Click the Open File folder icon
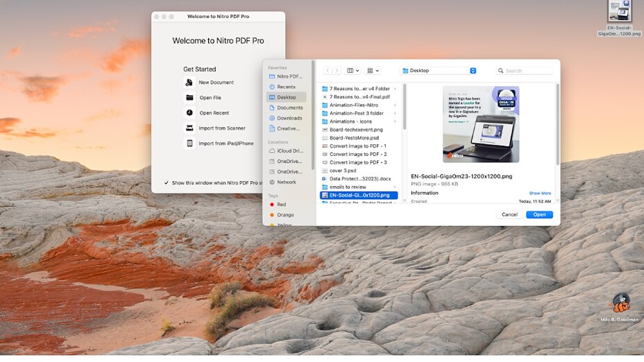Viewport: 644px width, 362px height. coord(189,98)
